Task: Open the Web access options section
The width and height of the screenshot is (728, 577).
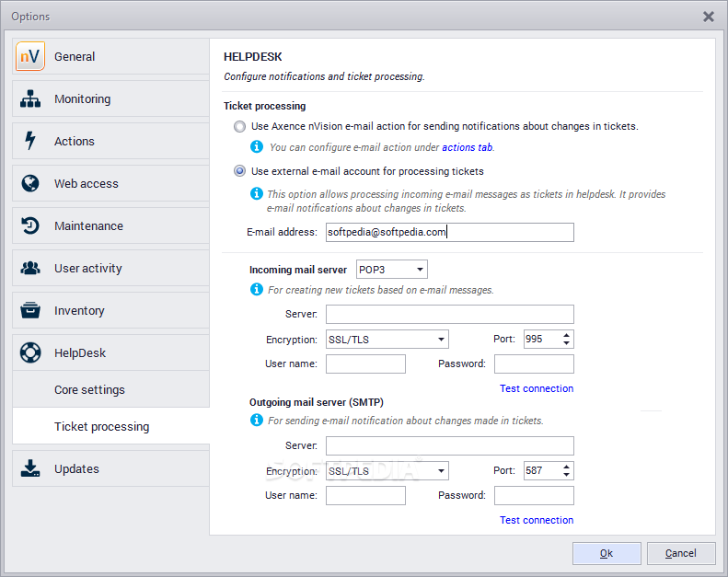Action: tap(110, 183)
